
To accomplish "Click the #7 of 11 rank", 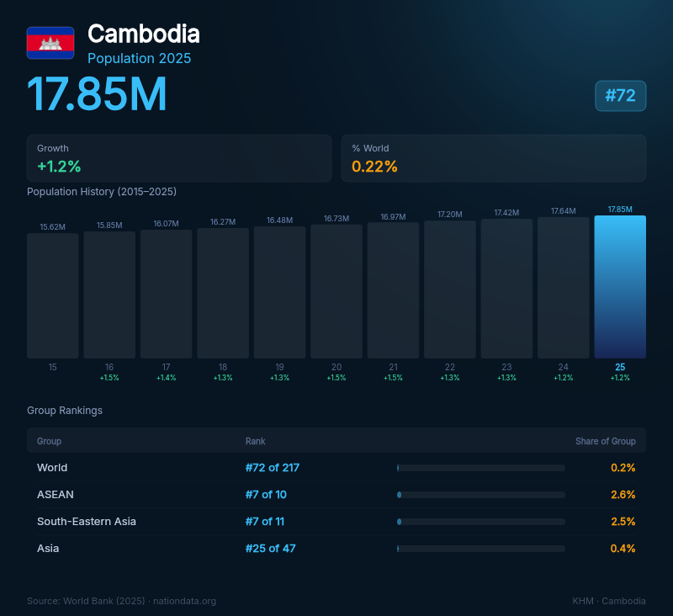I will (x=265, y=521).
